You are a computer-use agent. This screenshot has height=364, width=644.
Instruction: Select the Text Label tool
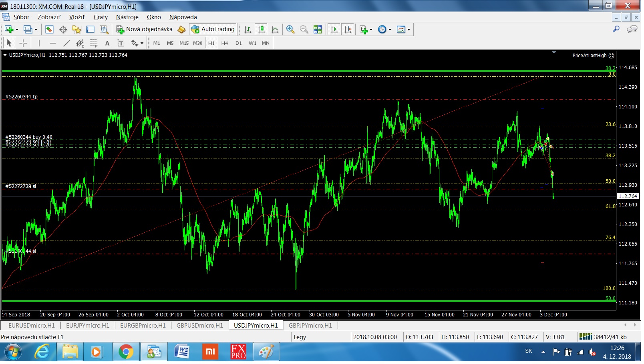tap(121, 43)
